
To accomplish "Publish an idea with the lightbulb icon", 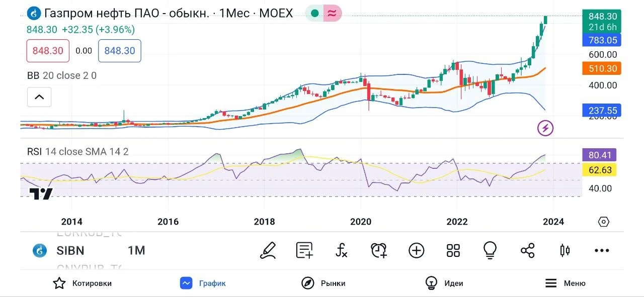I will pos(490,250).
